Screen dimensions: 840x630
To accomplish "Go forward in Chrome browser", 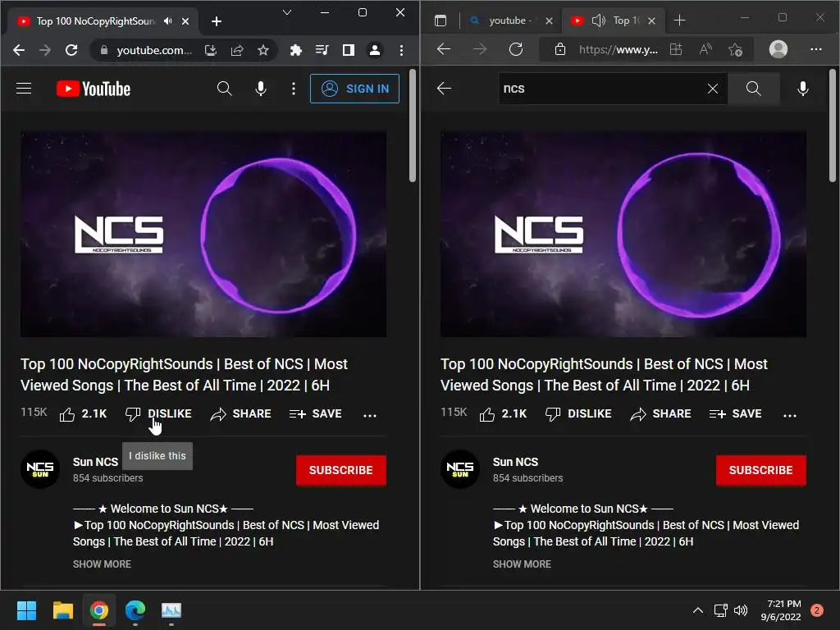I will [x=45, y=50].
